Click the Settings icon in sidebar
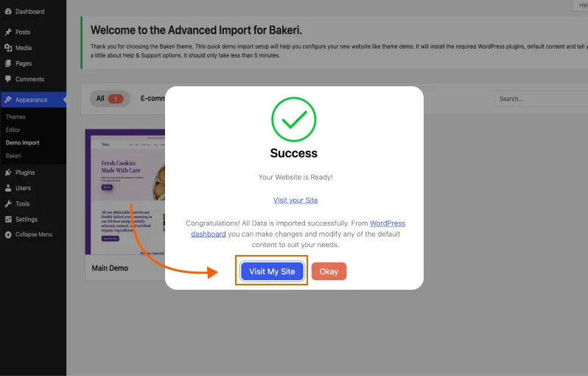Image resolution: width=588 pixels, height=376 pixels. (8, 219)
